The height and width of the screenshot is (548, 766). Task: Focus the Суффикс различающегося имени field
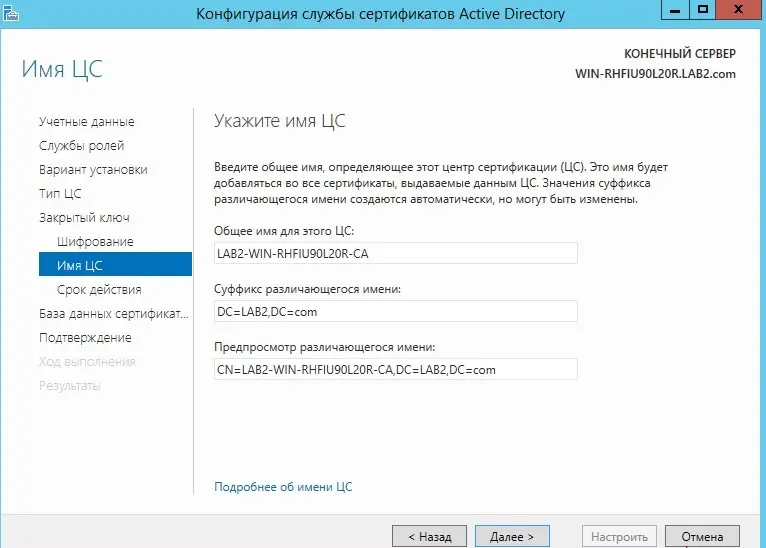[396, 312]
